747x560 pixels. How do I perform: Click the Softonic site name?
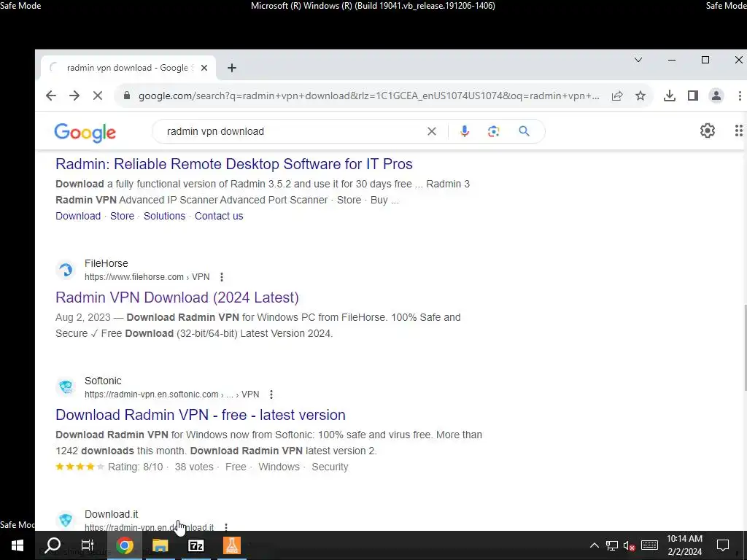[x=103, y=381]
